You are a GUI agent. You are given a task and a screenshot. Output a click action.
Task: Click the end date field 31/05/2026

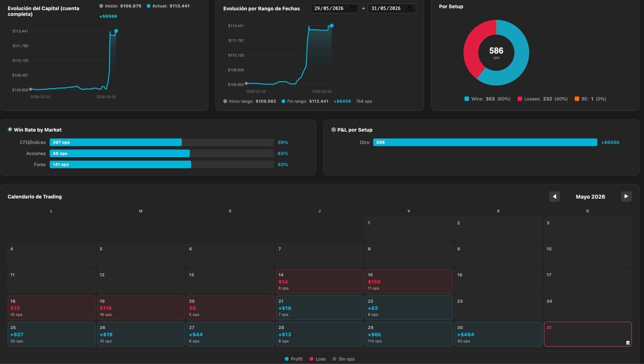click(392, 8)
